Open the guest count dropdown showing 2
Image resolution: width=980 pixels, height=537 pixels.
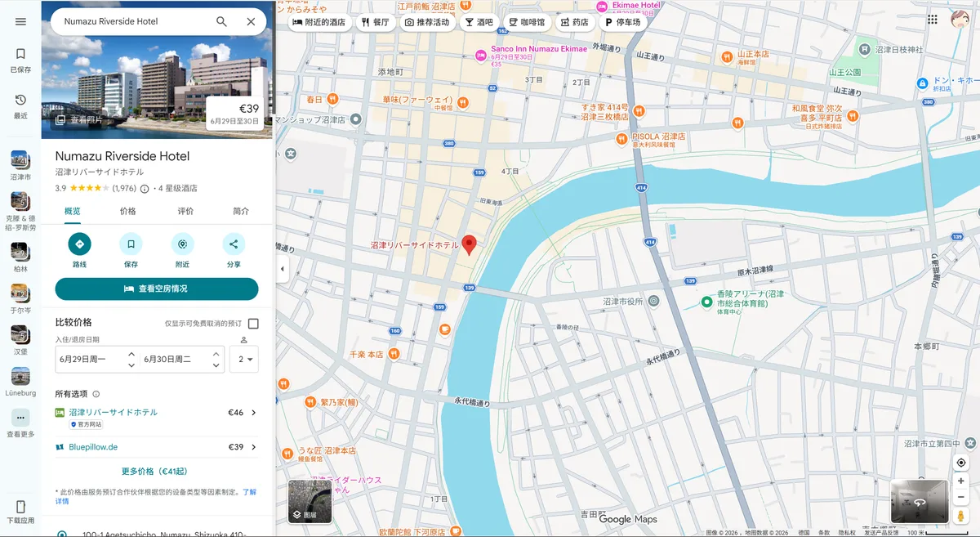(243, 359)
